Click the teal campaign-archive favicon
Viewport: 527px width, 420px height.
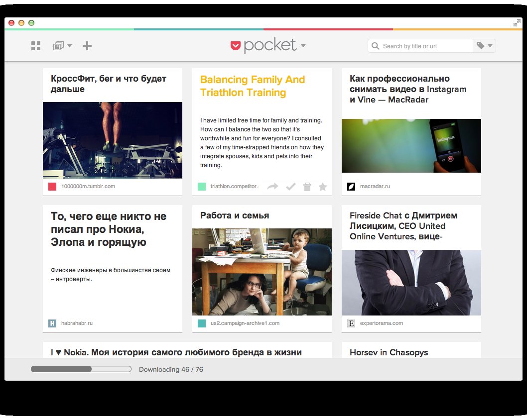click(202, 323)
